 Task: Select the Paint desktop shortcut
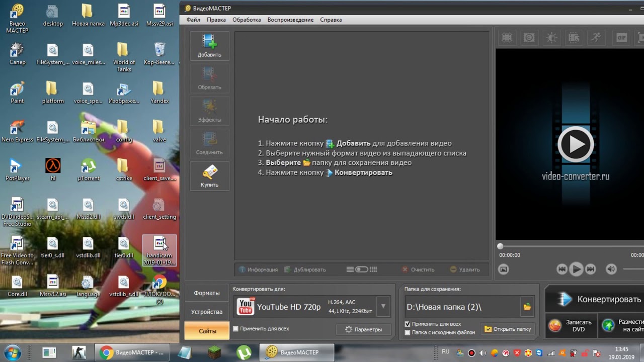17,92
